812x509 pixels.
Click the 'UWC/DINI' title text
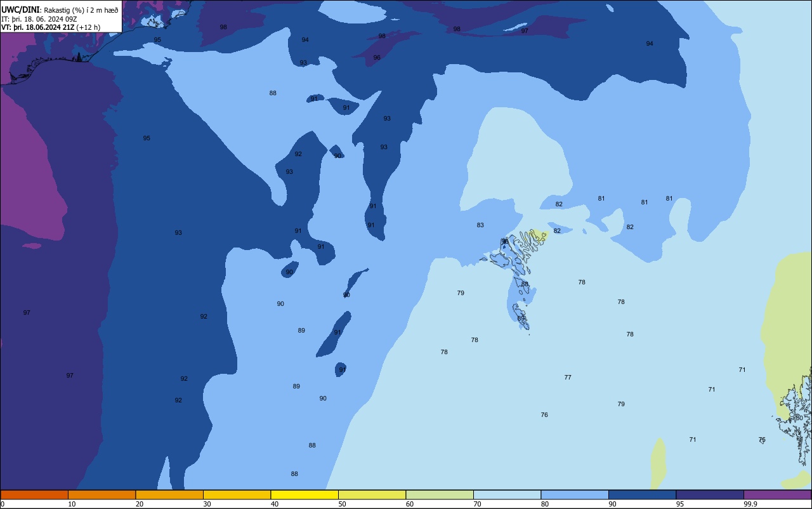click(20, 10)
